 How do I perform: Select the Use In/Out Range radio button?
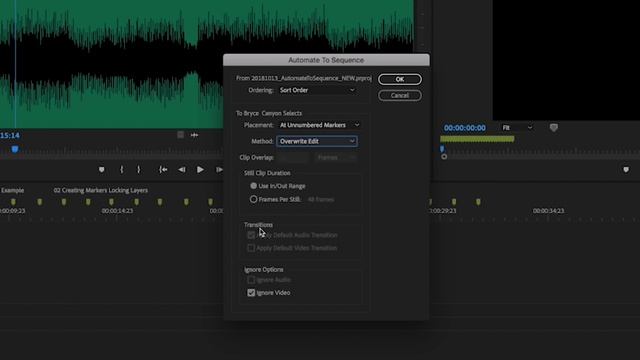(x=253, y=186)
